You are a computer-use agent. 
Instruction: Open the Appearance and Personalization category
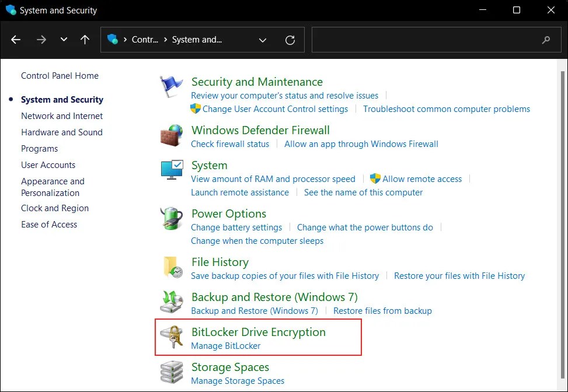coord(53,187)
